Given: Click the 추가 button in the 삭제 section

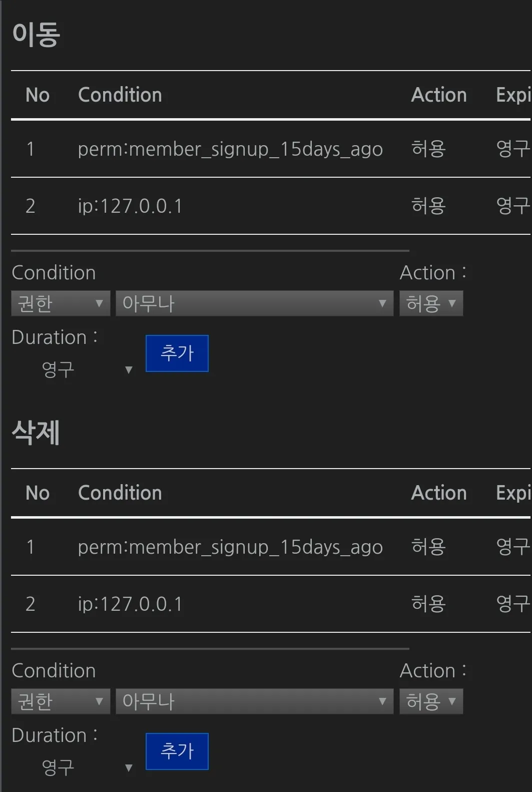Looking at the screenshot, I should pos(177,751).
